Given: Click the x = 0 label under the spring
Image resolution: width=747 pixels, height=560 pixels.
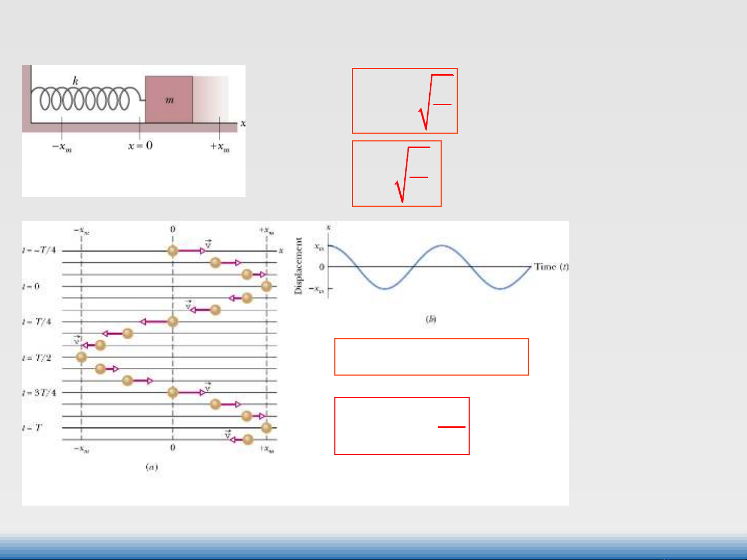Looking at the screenshot, I should (140, 146).
